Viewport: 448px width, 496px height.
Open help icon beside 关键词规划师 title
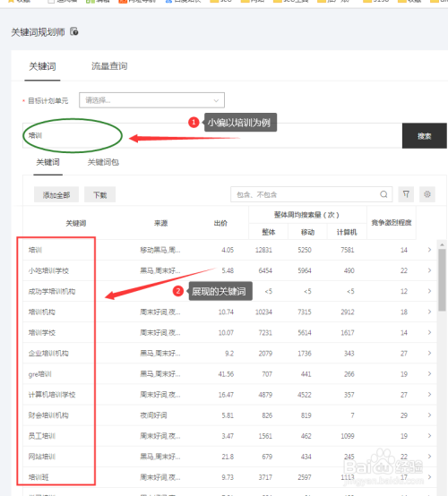(74, 31)
